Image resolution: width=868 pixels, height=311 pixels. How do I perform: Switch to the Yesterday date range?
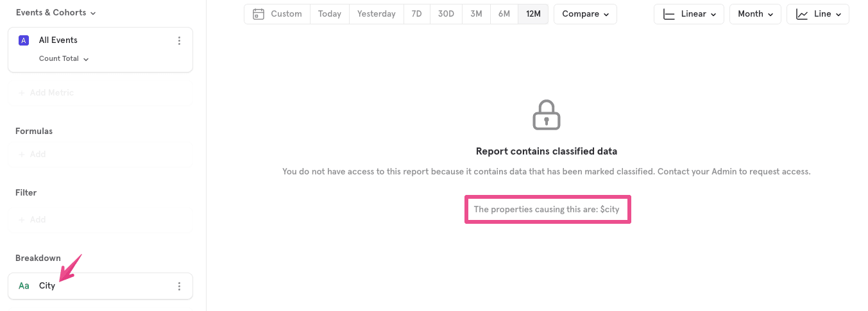(377, 14)
